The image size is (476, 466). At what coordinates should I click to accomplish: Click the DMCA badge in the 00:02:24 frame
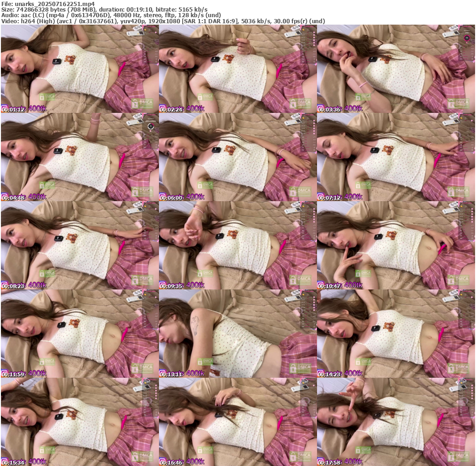click(300, 103)
